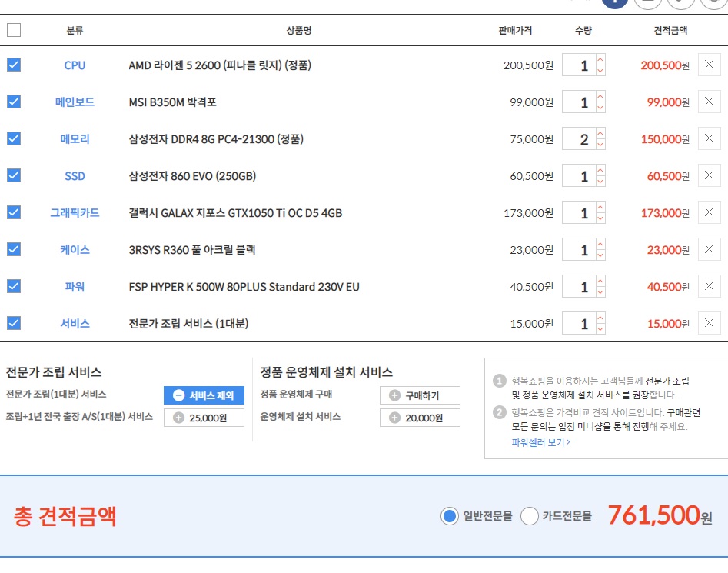Image resolution: width=728 pixels, height=573 pixels.
Task: Increase 그래픽카드 quantity with up arrow
Action: click(x=600, y=207)
